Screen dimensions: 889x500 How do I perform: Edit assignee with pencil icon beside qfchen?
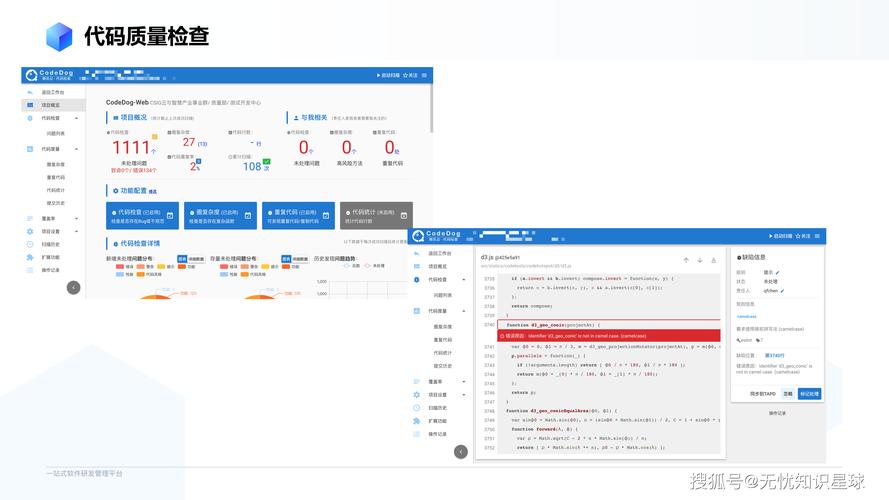tap(782, 291)
